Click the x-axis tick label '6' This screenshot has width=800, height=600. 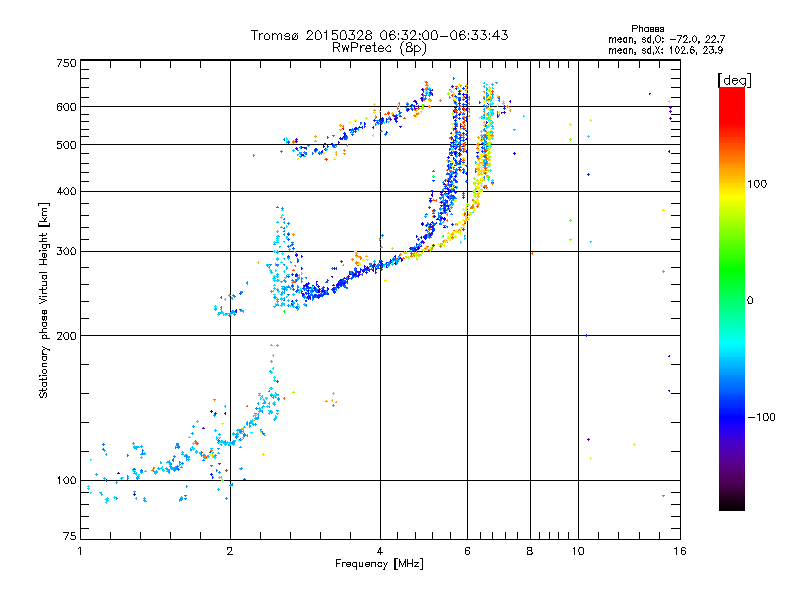point(467,551)
